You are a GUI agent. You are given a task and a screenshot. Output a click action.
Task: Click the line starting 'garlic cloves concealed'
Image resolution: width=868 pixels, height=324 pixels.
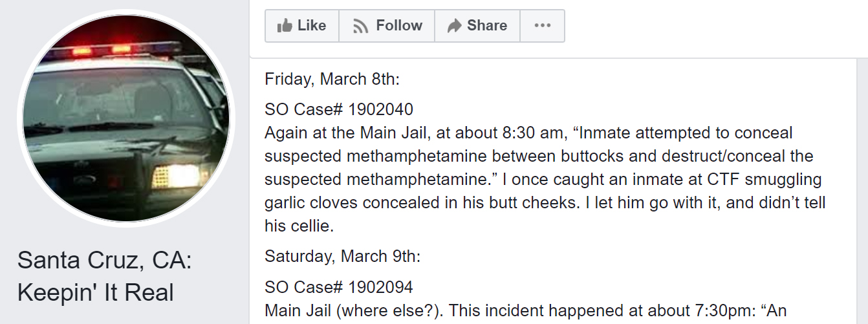coord(545,203)
